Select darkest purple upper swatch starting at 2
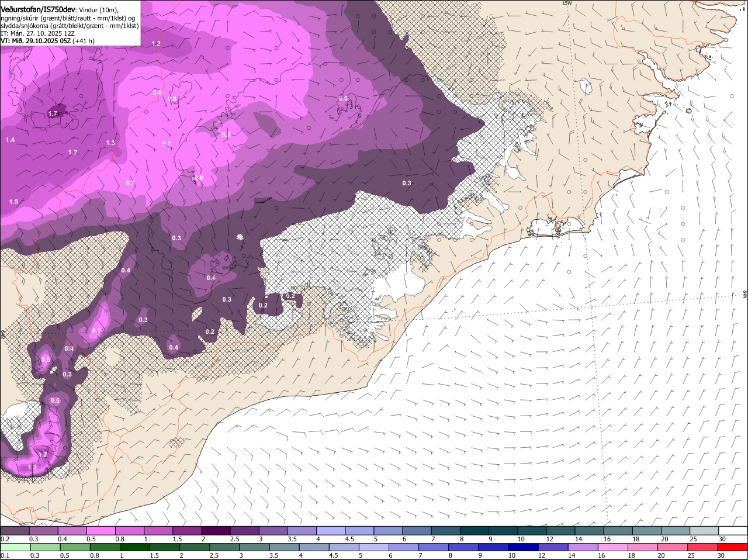This screenshot has height=560, width=748. click(x=216, y=531)
